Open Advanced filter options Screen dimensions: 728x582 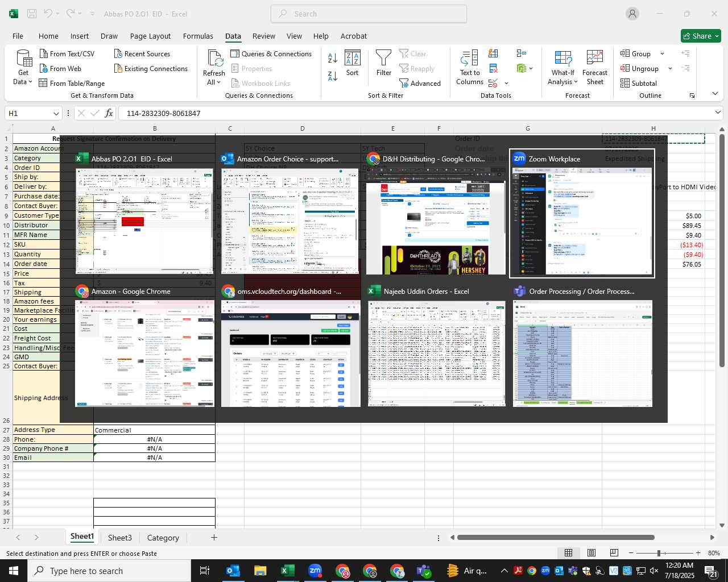pyautogui.click(x=420, y=83)
